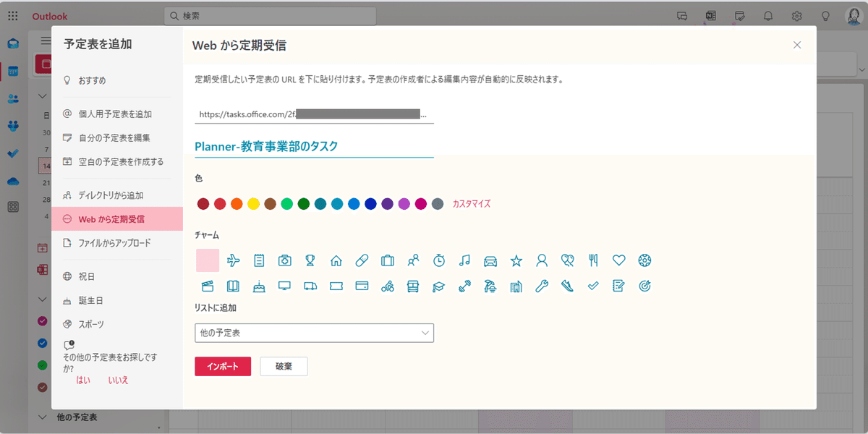Choose the checkmark charm icon

point(593,286)
